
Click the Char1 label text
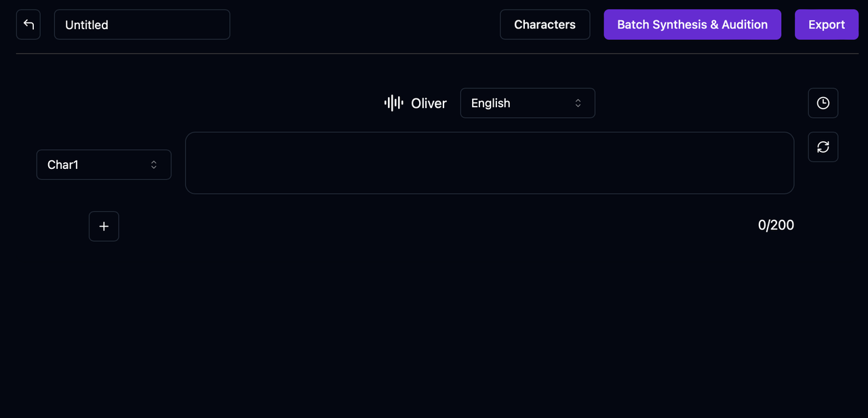tap(63, 165)
